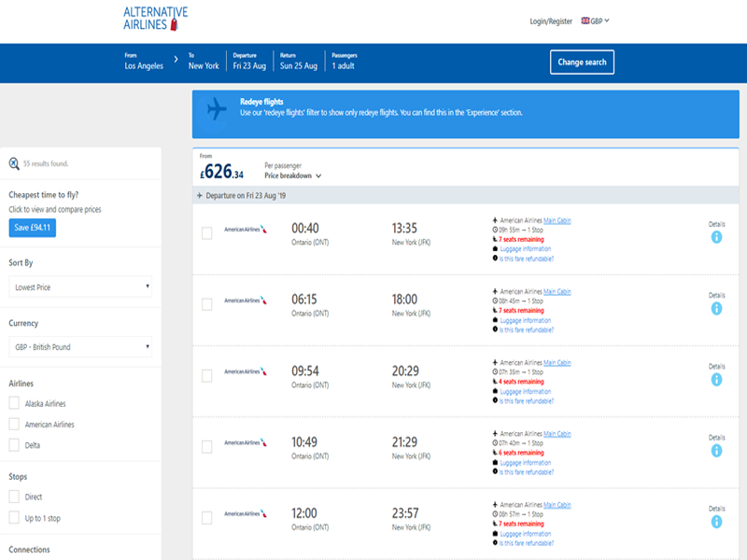Click the '6 seats remaining' text
Image resolution: width=747 pixels, height=560 pixels.
click(x=521, y=453)
